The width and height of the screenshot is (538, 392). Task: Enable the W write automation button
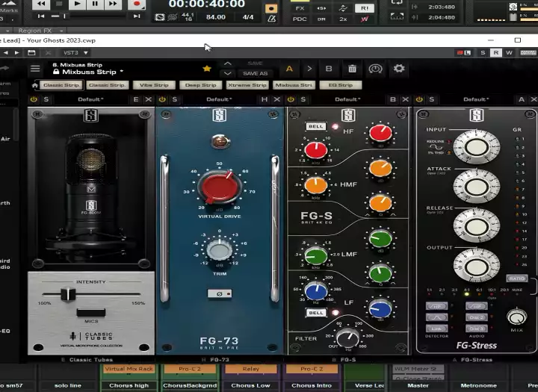(x=509, y=52)
